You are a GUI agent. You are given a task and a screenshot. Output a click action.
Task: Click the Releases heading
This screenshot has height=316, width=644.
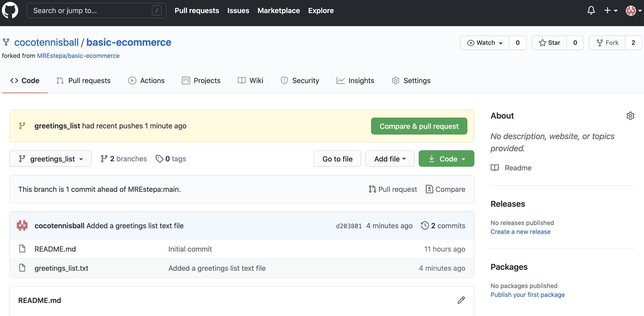[x=508, y=204]
